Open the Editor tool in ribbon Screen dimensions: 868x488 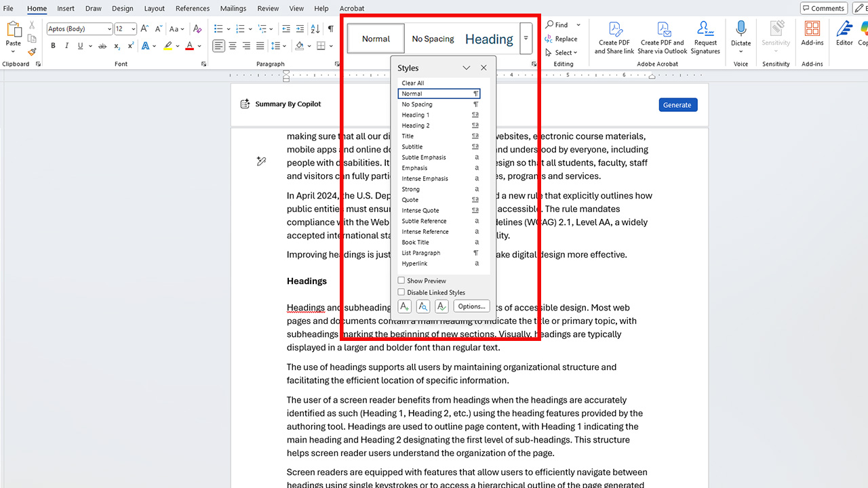point(844,29)
